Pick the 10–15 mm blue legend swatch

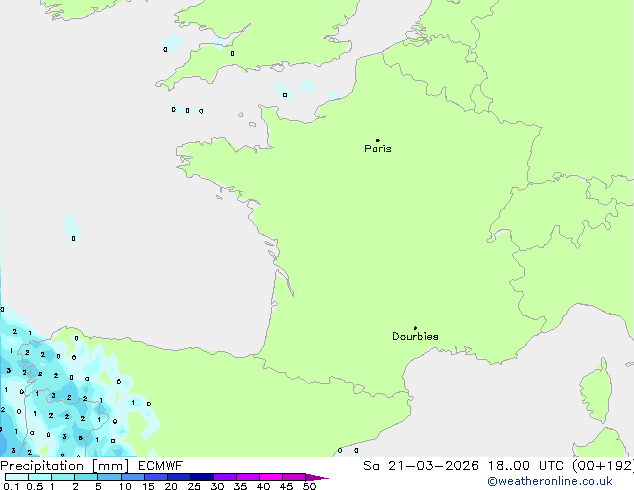coord(132,477)
